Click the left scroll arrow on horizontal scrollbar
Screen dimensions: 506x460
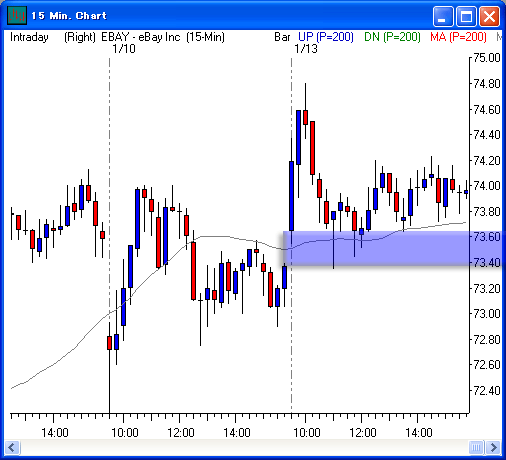coord(12,447)
